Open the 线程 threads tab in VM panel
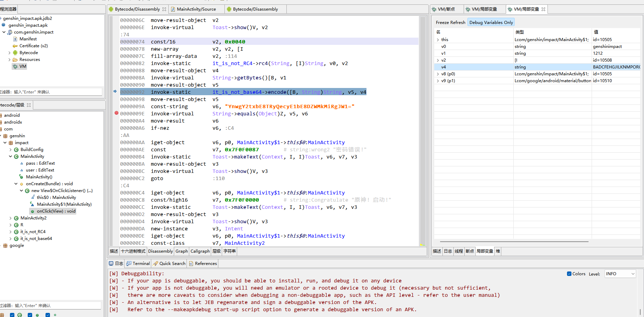644x317 pixels. (x=459, y=251)
